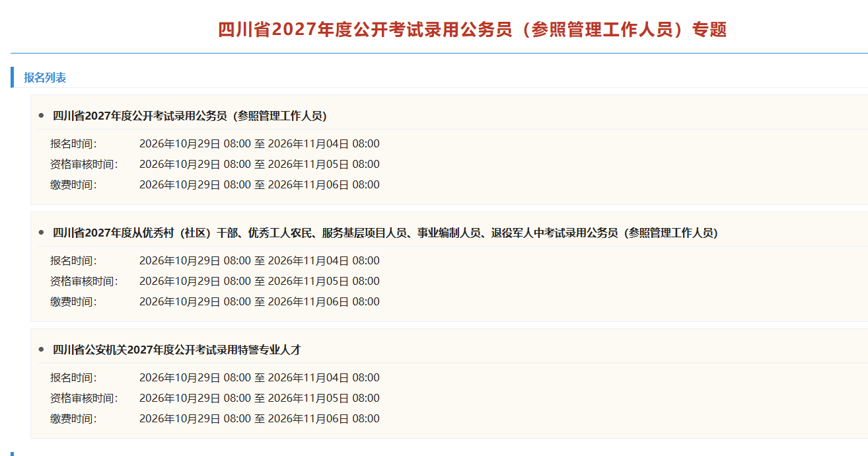This screenshot has width=868, height=456.
Task: Click 资格审核时间 label under the 优秀村（社区）干部 entry
Action: tap(84, 282)
